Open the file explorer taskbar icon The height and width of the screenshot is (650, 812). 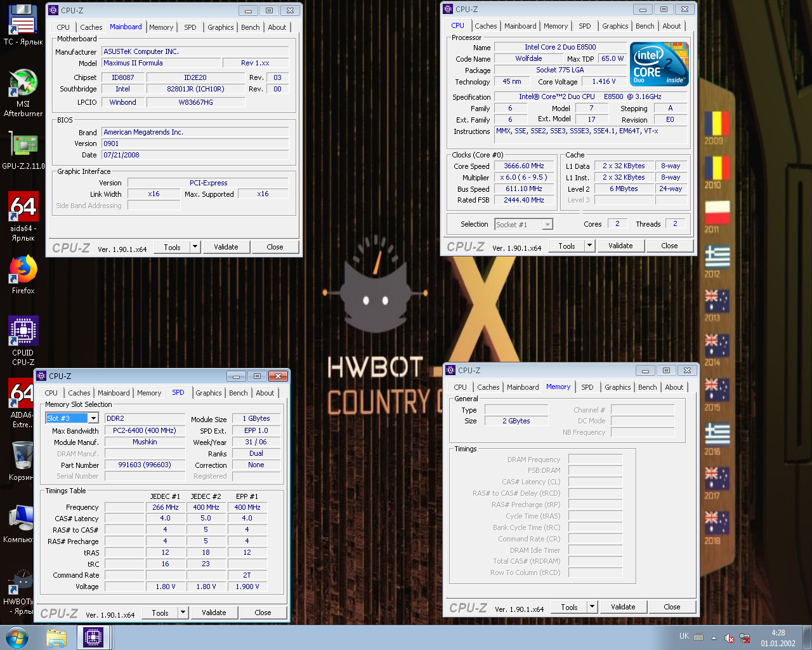(x=56, y=637)
